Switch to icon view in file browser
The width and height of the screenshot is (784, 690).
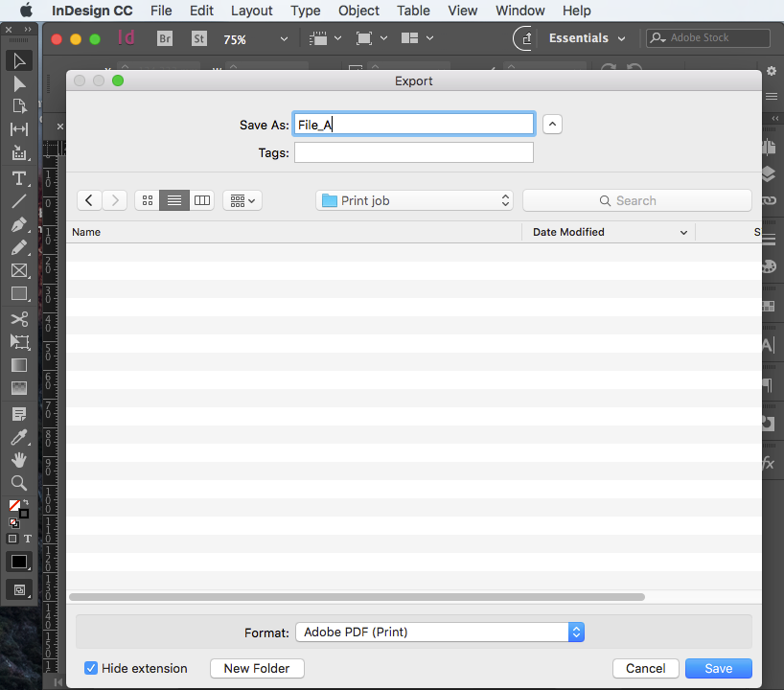tap(148, 200)
